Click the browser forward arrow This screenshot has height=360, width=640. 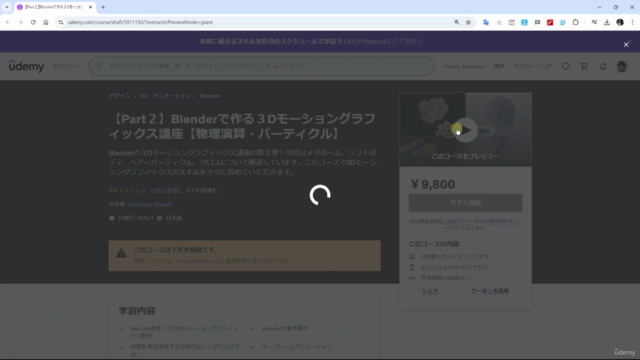click(20, 22)
